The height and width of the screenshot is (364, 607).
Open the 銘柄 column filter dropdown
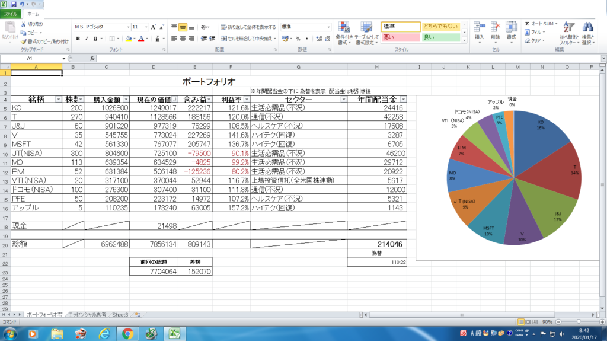[x=58, y=100]
